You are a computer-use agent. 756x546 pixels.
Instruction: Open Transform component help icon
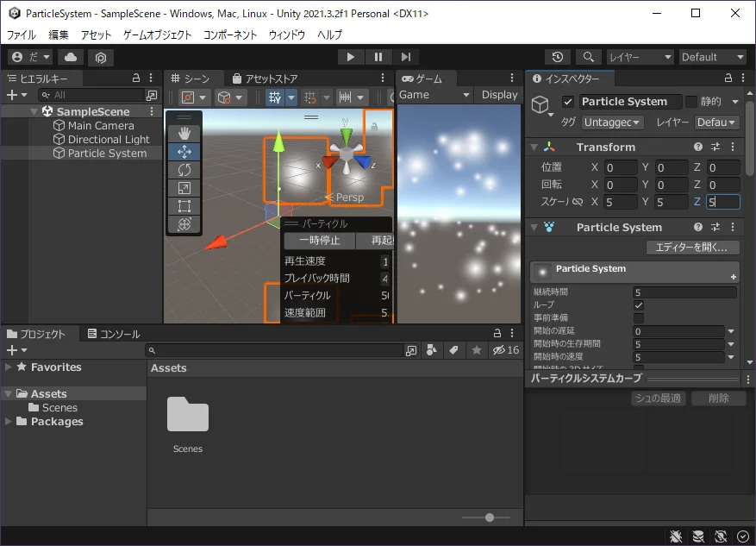pos(697,147)
